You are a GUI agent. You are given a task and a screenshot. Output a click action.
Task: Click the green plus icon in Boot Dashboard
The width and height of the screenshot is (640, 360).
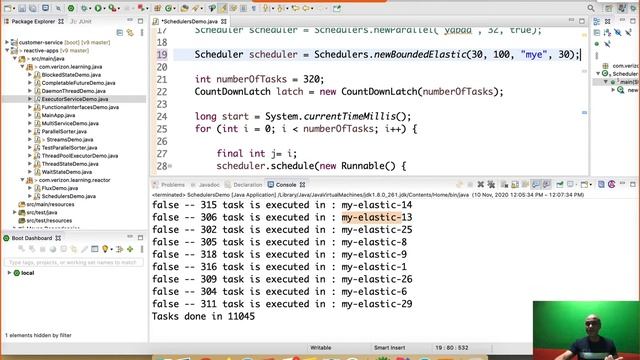coord(130,249)
